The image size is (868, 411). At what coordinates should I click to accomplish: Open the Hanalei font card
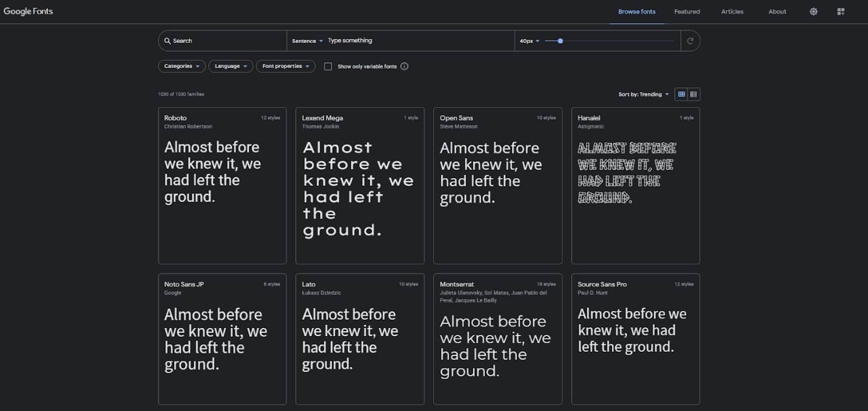click(635, 186)
